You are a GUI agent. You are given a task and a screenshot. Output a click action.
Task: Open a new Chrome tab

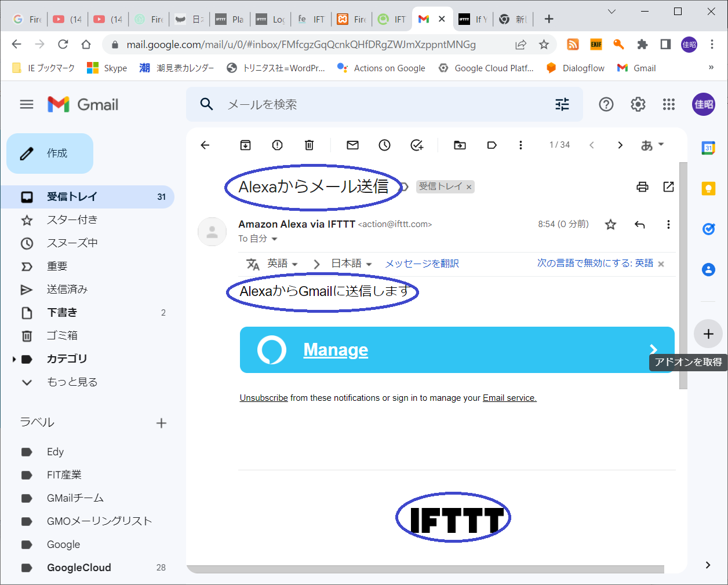coord(549,19)
